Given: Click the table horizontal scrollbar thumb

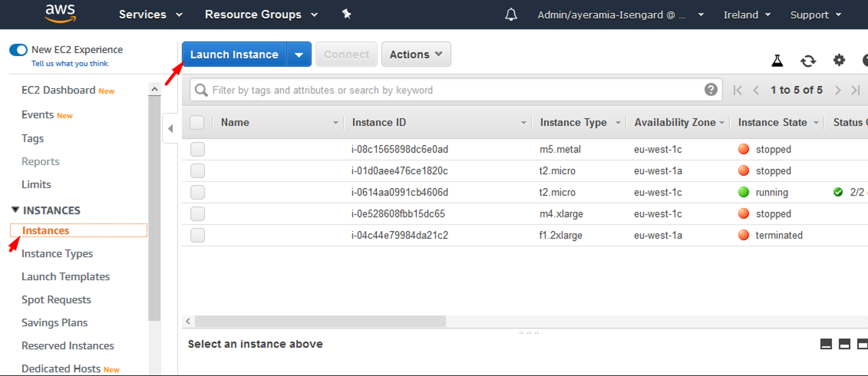Looking at the screenshot, I should (320, 321).
